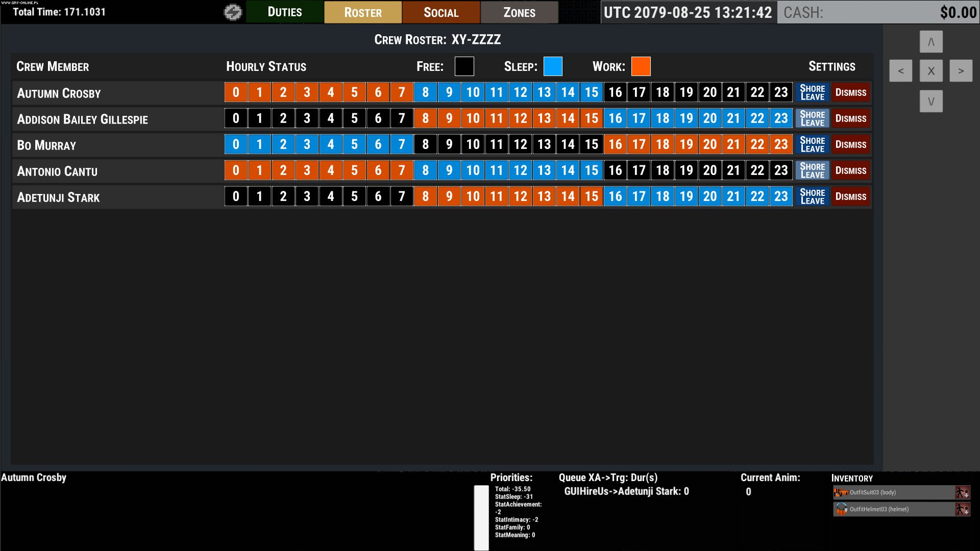
Task: Select the OutfitSuit03 body thumbnail icon
Action: coord(840,492)
